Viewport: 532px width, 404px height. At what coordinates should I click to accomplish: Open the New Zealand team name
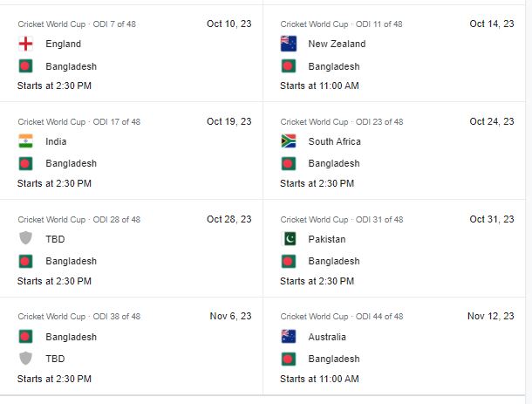coord(337,44)
